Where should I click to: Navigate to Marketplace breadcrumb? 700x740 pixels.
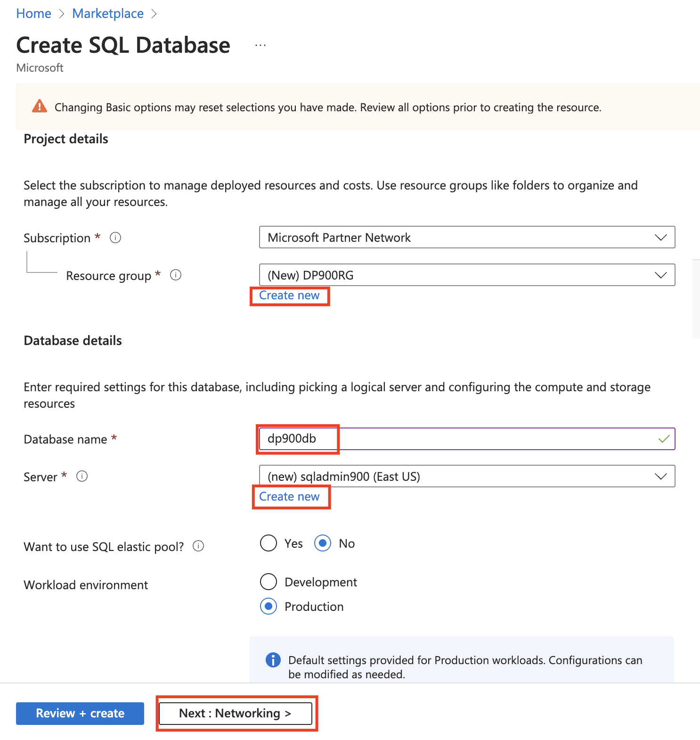click(x=108, y=14)
